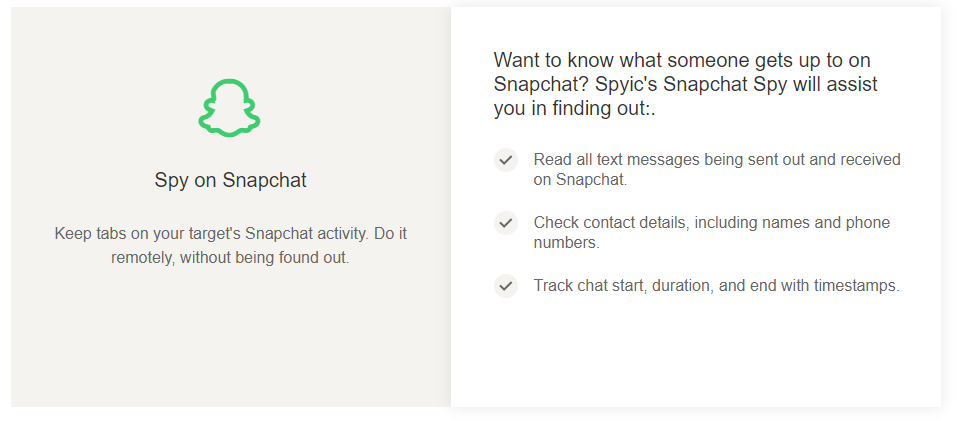Click the 'Want to know what someone gets up to' heading line
956x421 pixels.
[682, 60]
